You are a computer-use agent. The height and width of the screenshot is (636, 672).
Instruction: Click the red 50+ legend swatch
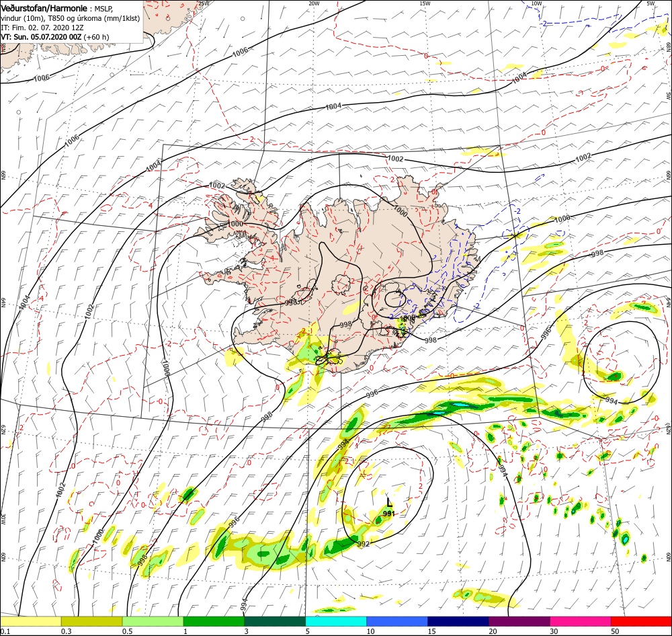(x=641, y=621)
